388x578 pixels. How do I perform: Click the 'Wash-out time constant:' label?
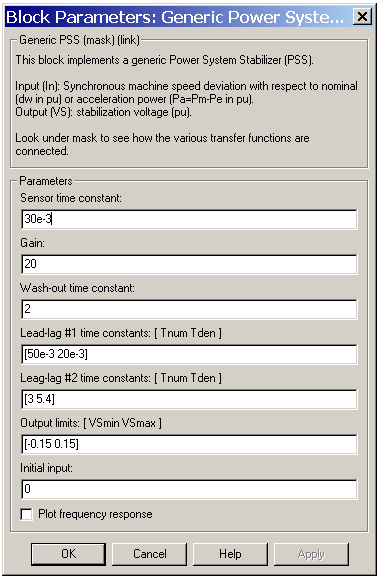click(x=77, y=288)
